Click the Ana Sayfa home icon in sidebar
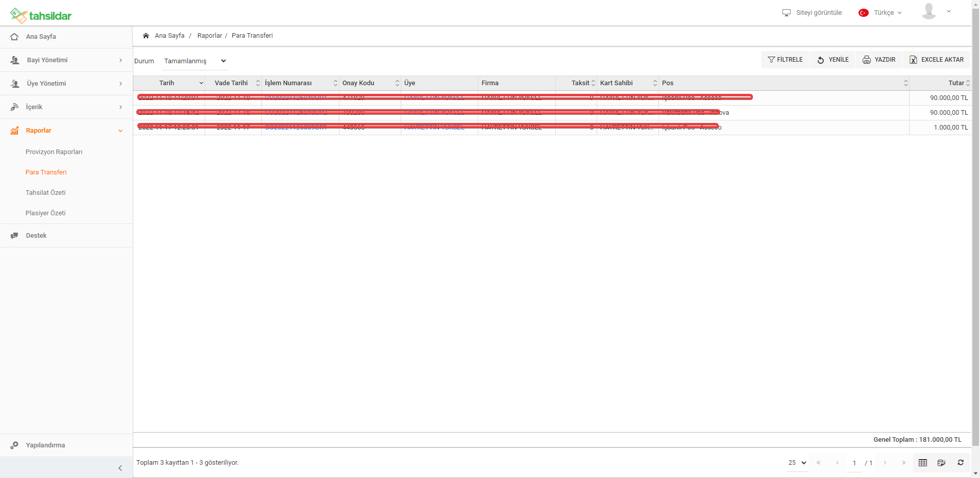 click(14, 37)
